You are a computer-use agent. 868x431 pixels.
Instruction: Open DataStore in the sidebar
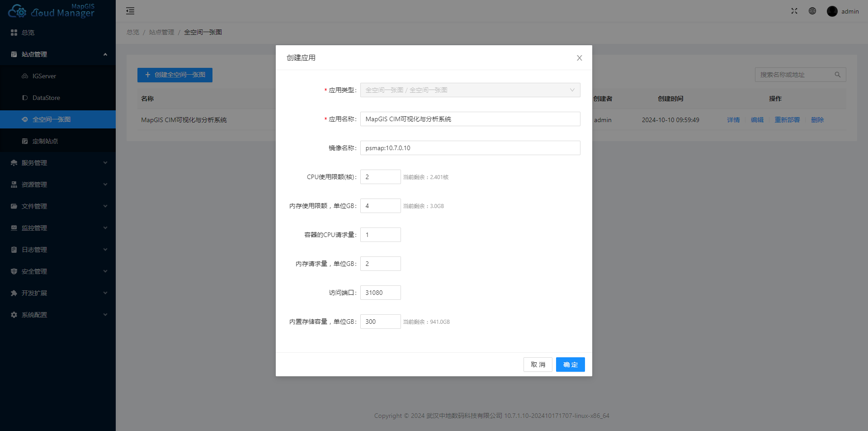click(58, 98)
